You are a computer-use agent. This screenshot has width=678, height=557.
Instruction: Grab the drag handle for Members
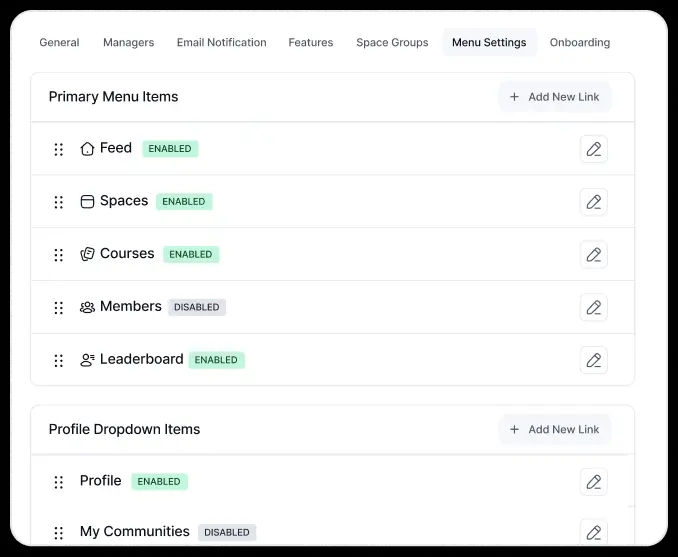tap(58, 307)
